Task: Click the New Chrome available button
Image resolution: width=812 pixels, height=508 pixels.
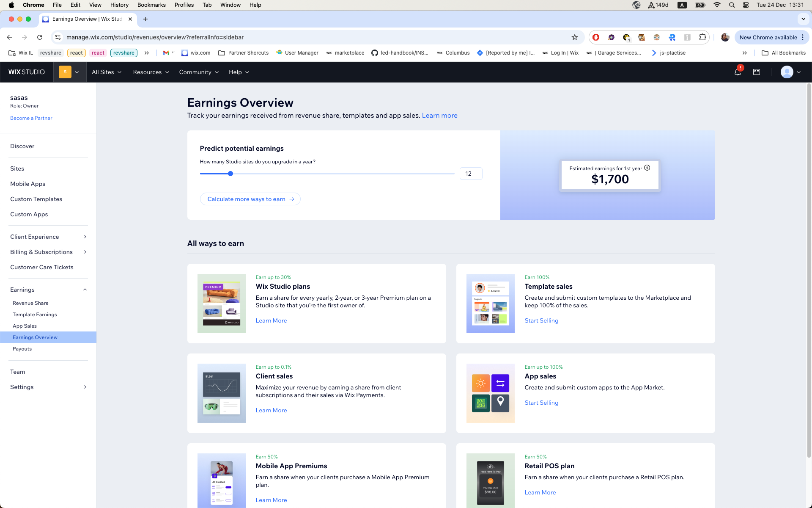Action: pos(772,37)
